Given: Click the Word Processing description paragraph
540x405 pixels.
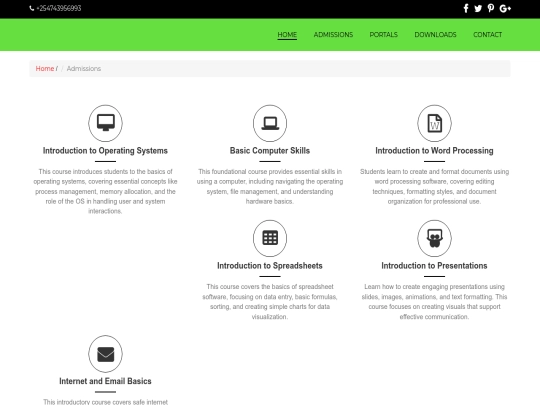Looking at the screenshot, I should point(434,186).
